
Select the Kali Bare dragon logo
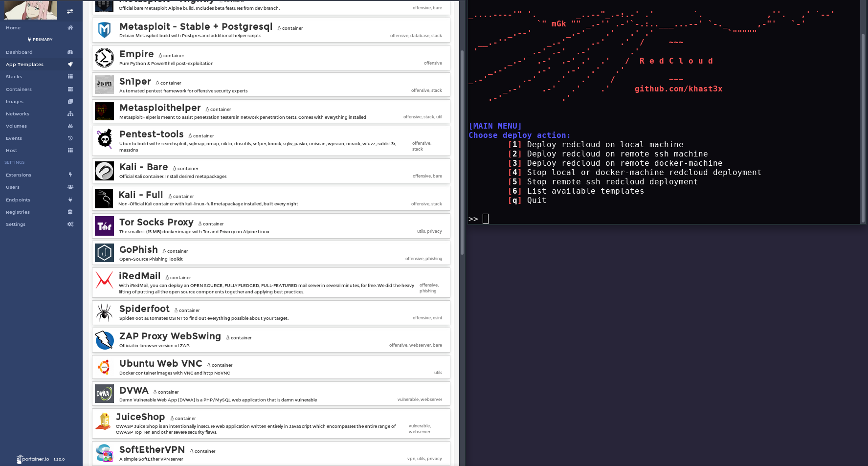pyautogui.click(x=104, y=171)
